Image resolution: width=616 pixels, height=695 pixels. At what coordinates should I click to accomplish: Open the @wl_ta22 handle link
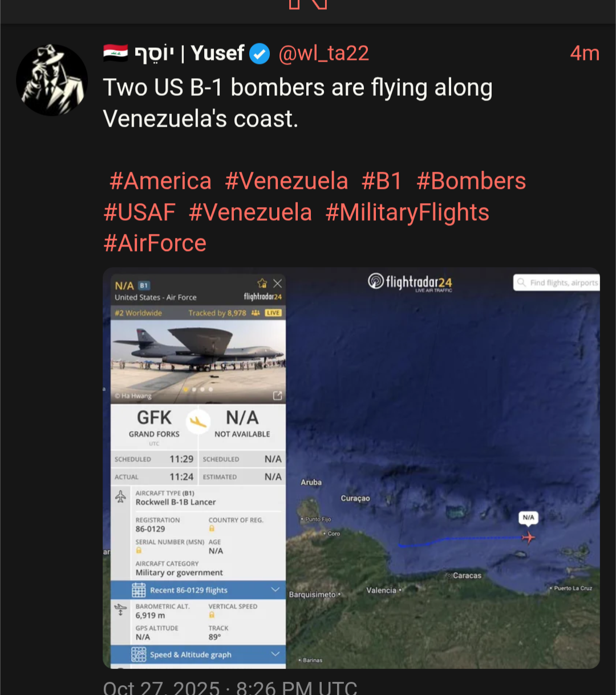pos(323,54)
